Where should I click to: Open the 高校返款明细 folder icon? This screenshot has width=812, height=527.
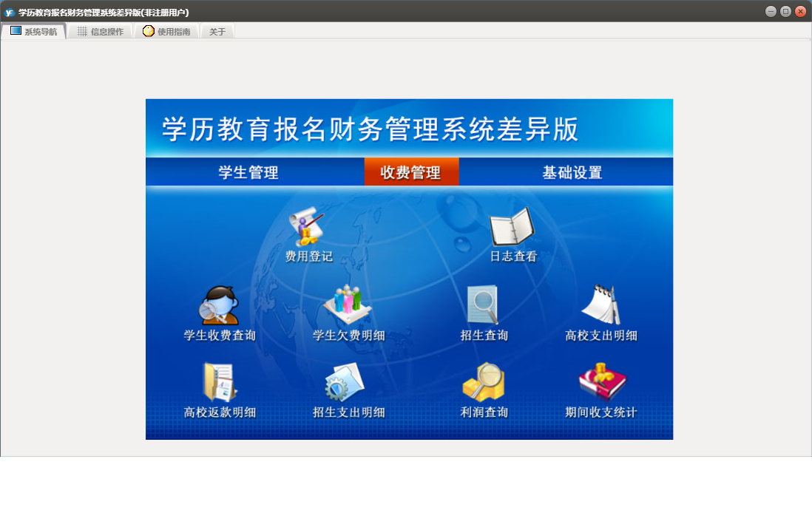pos(220,383)
